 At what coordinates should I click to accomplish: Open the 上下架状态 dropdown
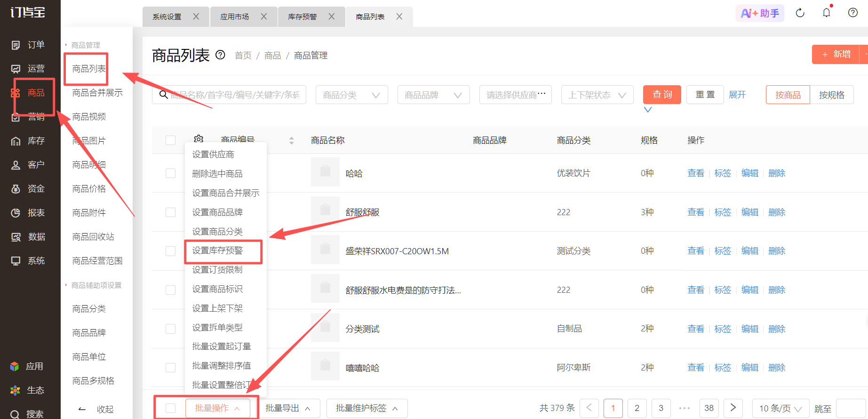(x=597, y=95)
